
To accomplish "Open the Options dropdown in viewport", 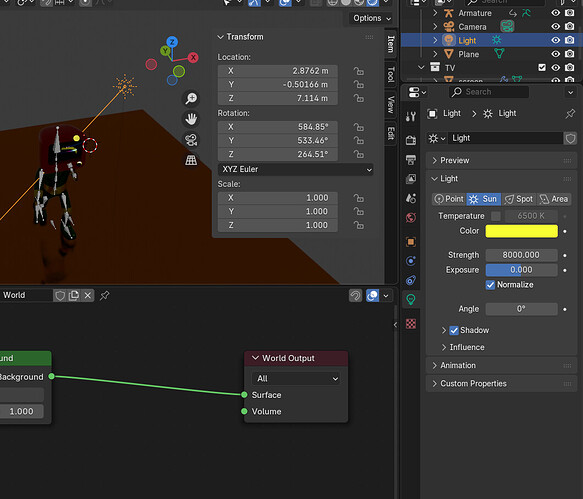I will click(372, 18).
